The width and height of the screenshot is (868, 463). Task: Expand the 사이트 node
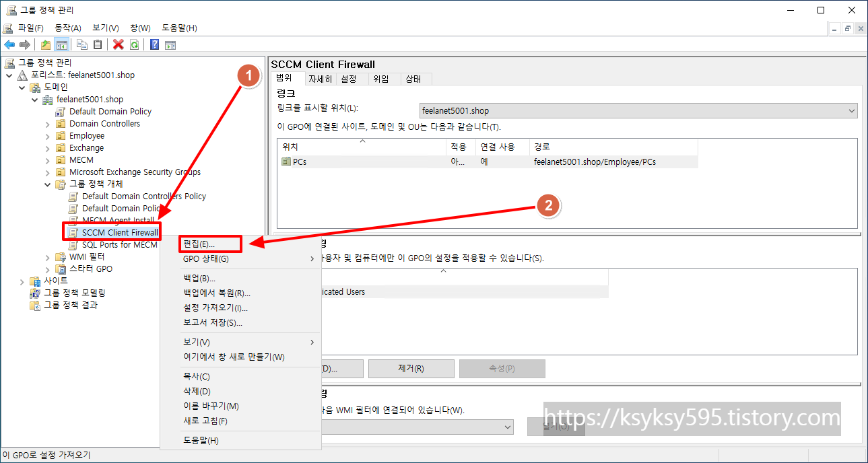(22, 281)
